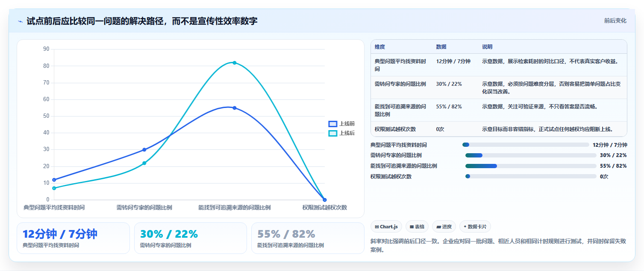Image resolution: width=644 pixels, height=271 pixels.
Task: Open the 30% / 22% data card
Action: pyautogui.click(x=191, y=238)
